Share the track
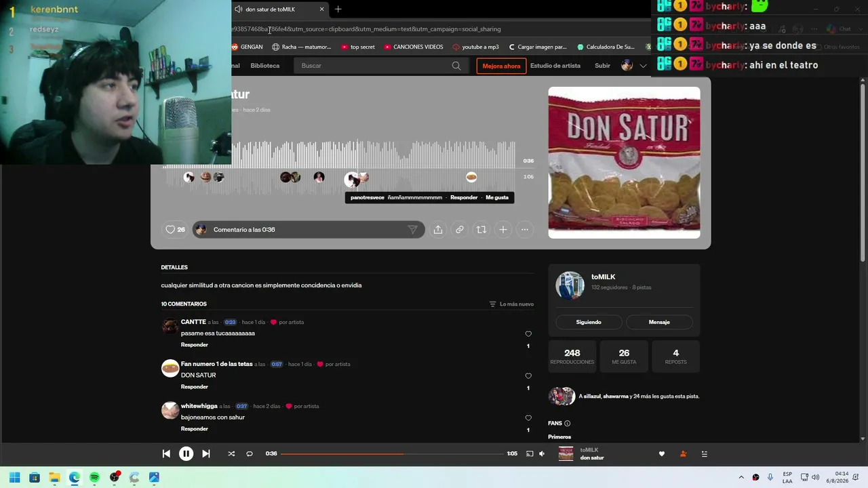The height and width of the screenshot is (488, 868). pos(438,230)
